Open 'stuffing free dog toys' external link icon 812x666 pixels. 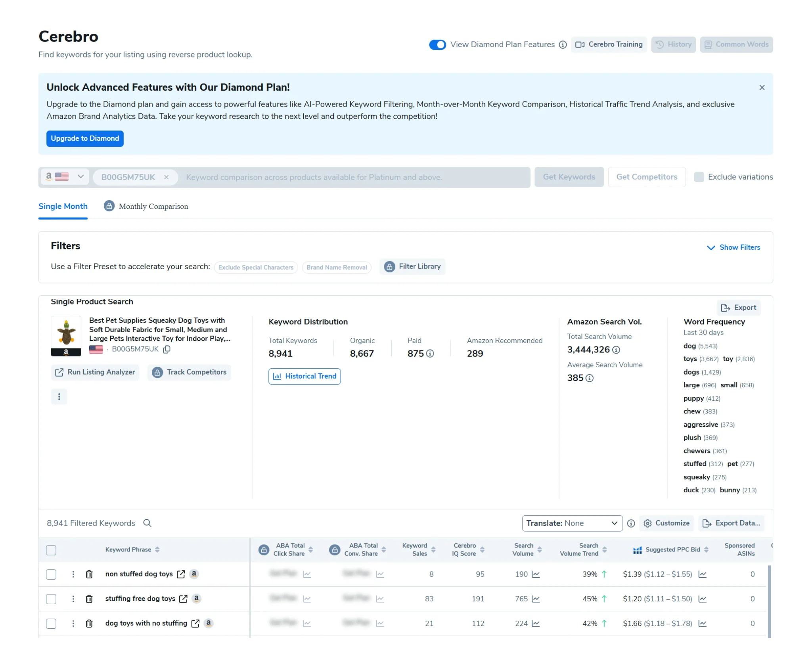pyautogui.click(x=183, y=599)
